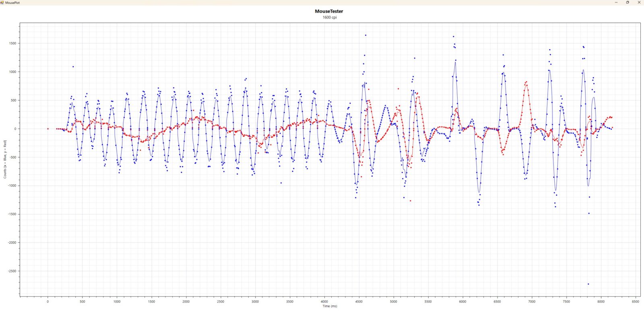Click the 1500 label on y-axis
644x311 pixels.
click(13, 43)
